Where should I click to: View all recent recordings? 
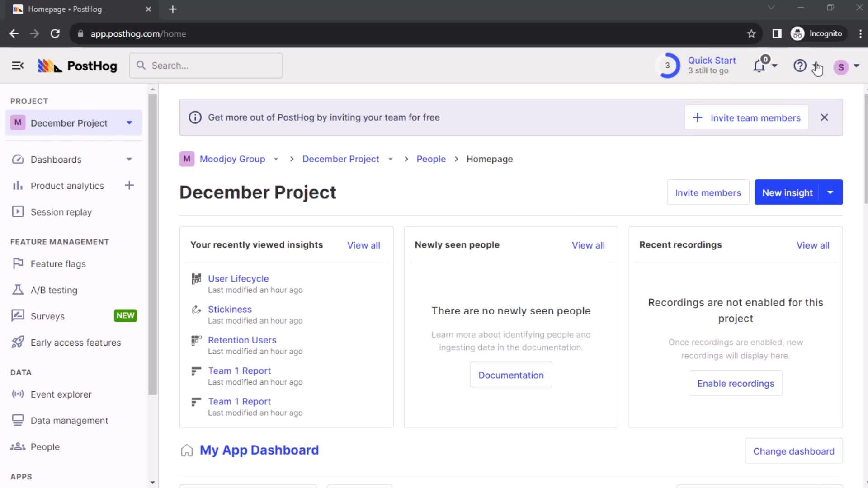(x=813, y=245)
